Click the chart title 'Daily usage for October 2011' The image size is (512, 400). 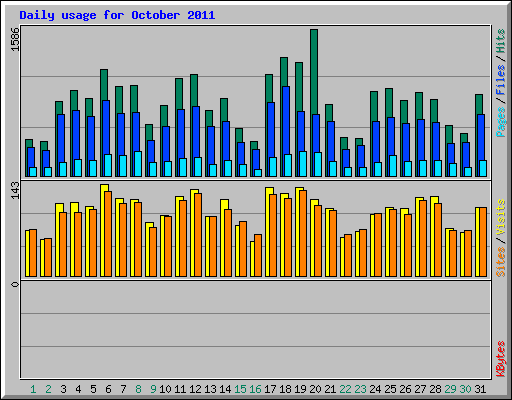coord(117,15)
